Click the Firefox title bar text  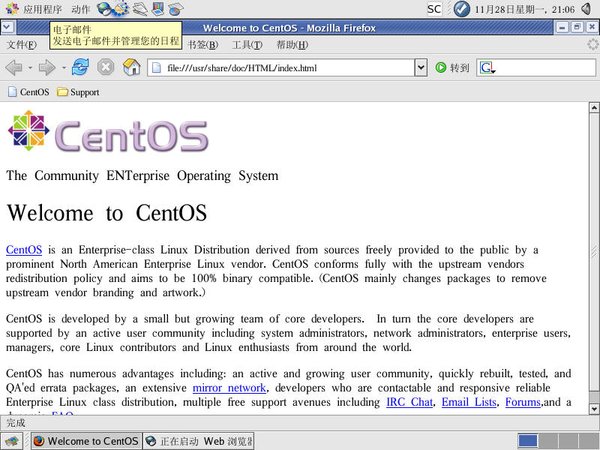pyautogui.click(x=289, y=28)
